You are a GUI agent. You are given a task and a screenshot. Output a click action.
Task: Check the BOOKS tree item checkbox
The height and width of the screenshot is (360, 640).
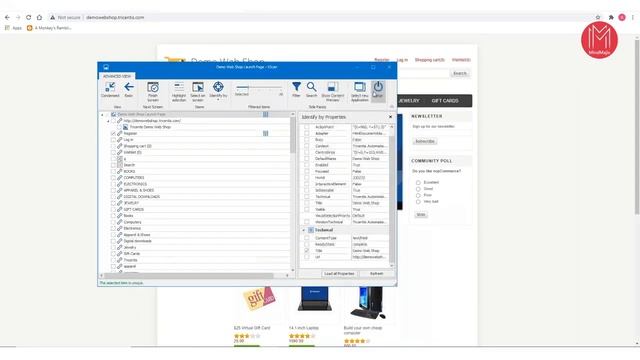click(x=113, y=171)
